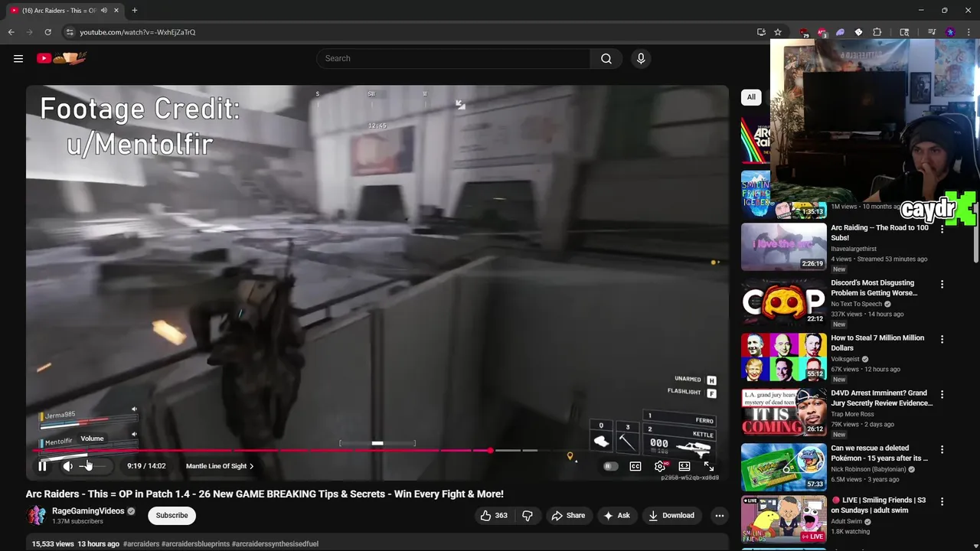Open the Chrome three-dot menu

click(969, 32)
